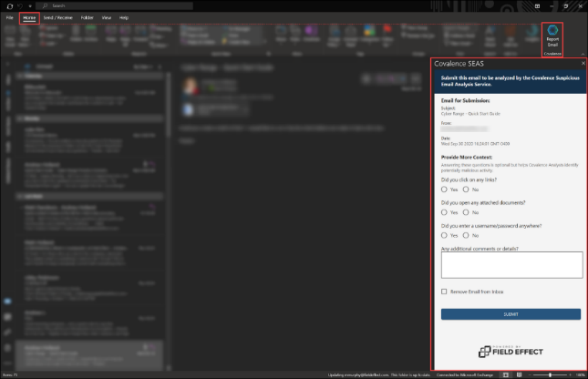Click the zoom in plus in status bar
588x379 pixels.
pyautogui.click(x=570, y=374)
